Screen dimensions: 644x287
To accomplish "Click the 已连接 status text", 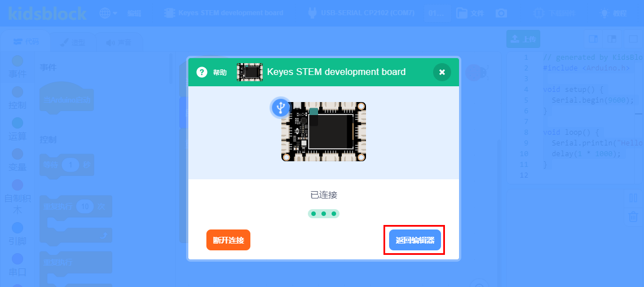I will click(x=324, y=195).
